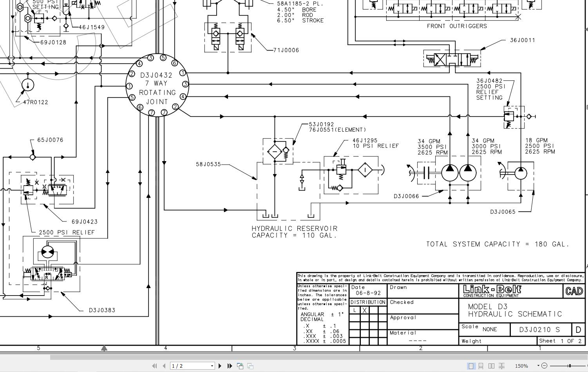Click the zoom in plus icon
Screen dimensions: 588x372
point(587,366)
